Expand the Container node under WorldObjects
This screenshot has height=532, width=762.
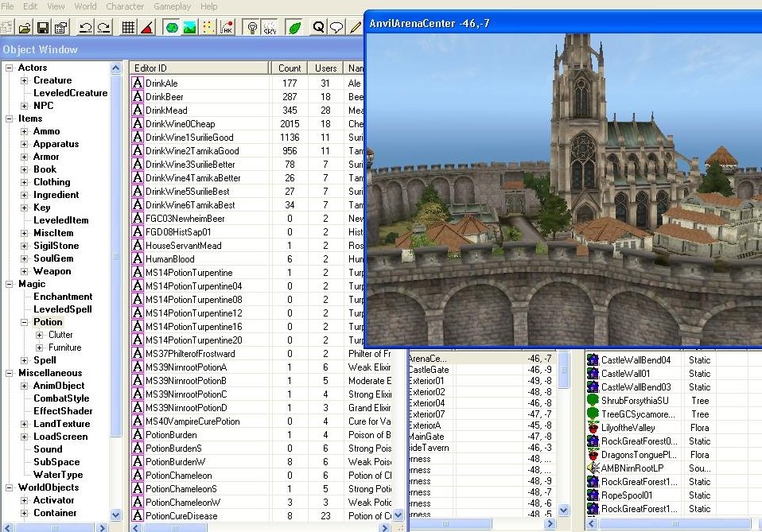pyautogui.click(x=25, y=513)
